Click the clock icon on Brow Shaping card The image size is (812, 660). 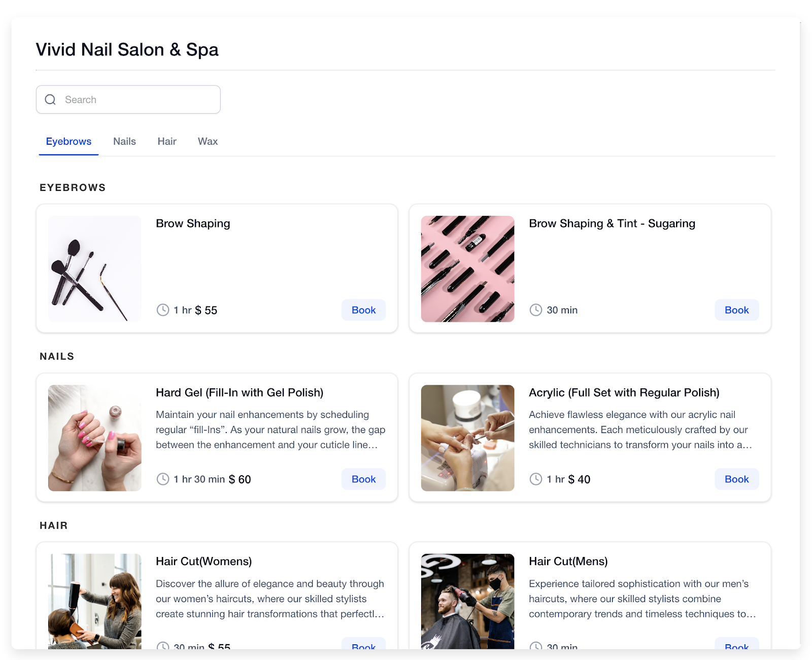pos(162,310)
